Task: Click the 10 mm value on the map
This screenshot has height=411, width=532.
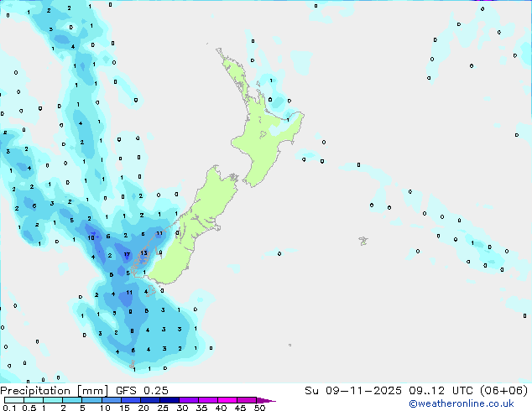Action: pyautogui.click(x=91, y=237)
